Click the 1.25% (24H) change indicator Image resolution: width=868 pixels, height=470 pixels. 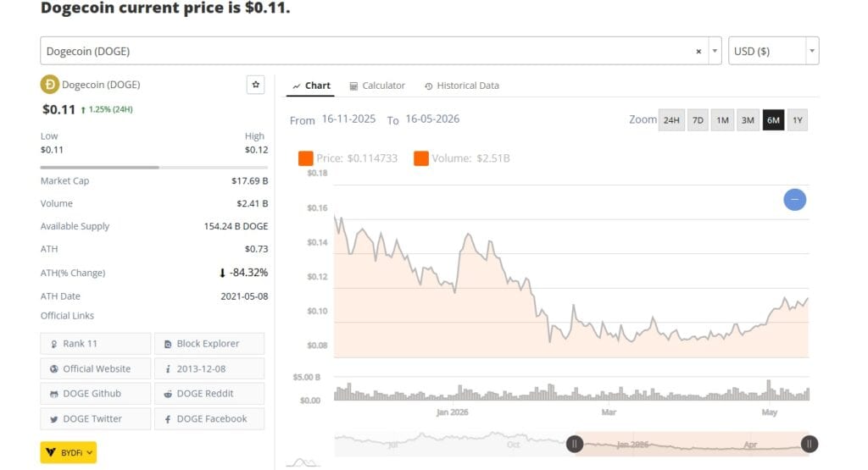[106, 109]
